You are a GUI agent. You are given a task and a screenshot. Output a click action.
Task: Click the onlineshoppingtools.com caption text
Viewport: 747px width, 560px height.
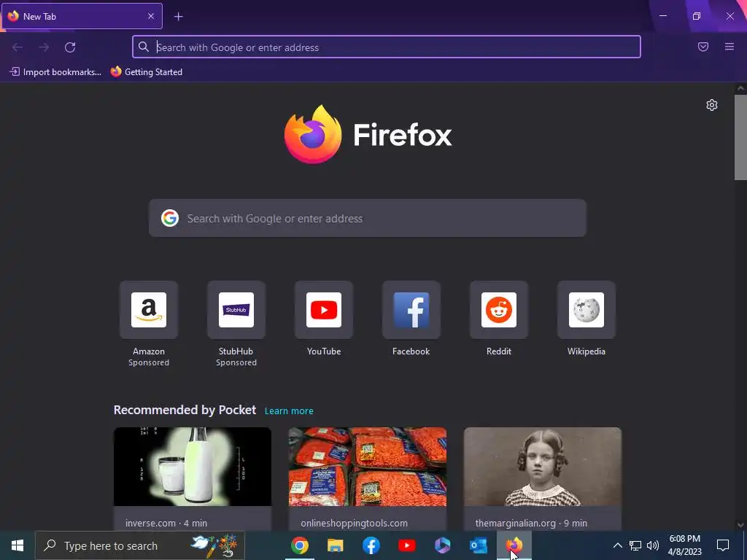pyautogui.click(x=354, y=523)
